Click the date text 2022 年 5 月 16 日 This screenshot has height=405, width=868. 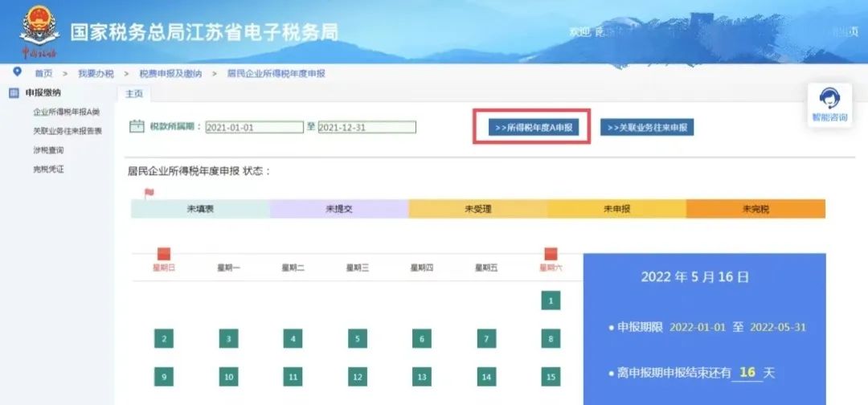click(x=695, y=277)
